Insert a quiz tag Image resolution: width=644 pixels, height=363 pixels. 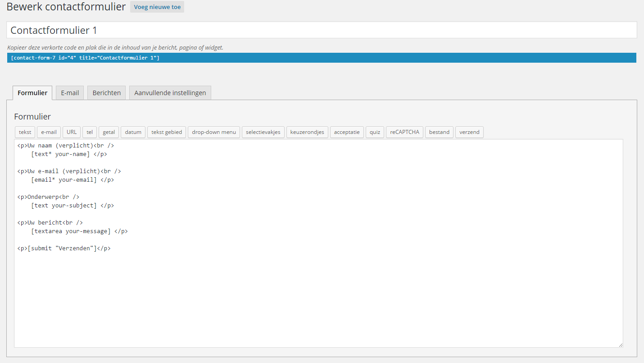375,132
